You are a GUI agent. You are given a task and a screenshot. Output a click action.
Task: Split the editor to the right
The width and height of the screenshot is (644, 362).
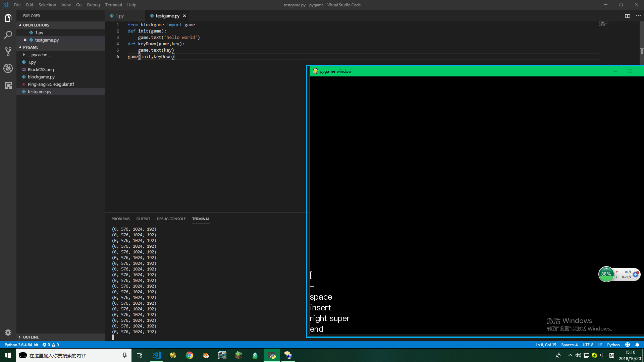[628, 16]
